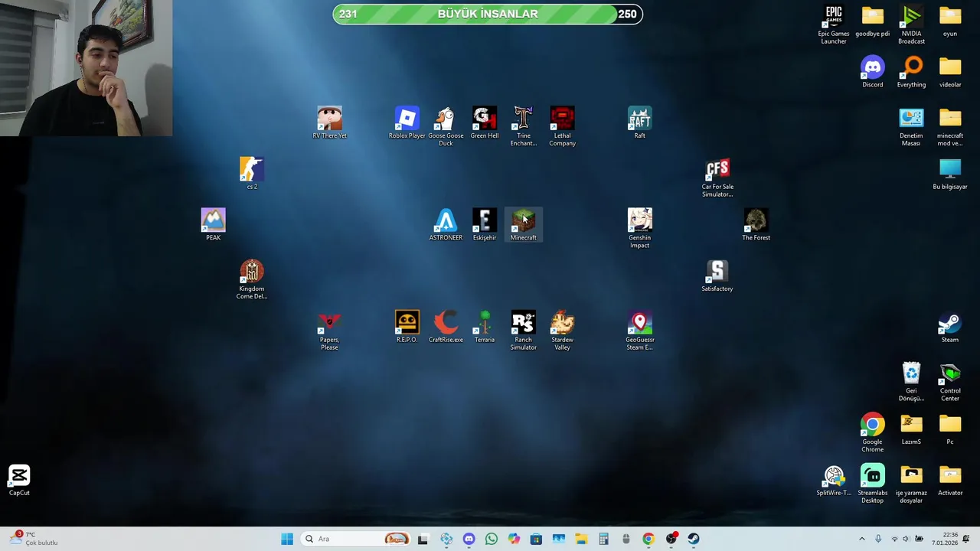Launch Green Hell game
Image resolution: width=980 pixels, height=551 pixels.
pos(485,122)
